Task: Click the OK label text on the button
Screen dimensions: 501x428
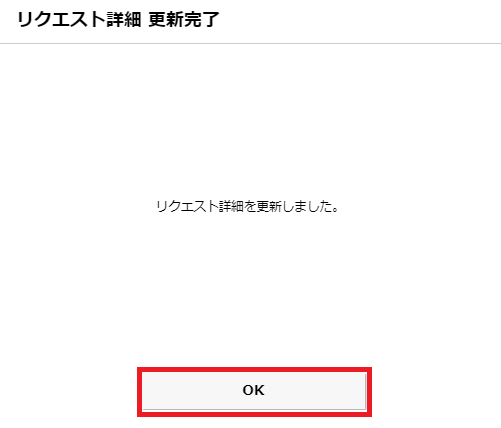Action: point(254,390)
